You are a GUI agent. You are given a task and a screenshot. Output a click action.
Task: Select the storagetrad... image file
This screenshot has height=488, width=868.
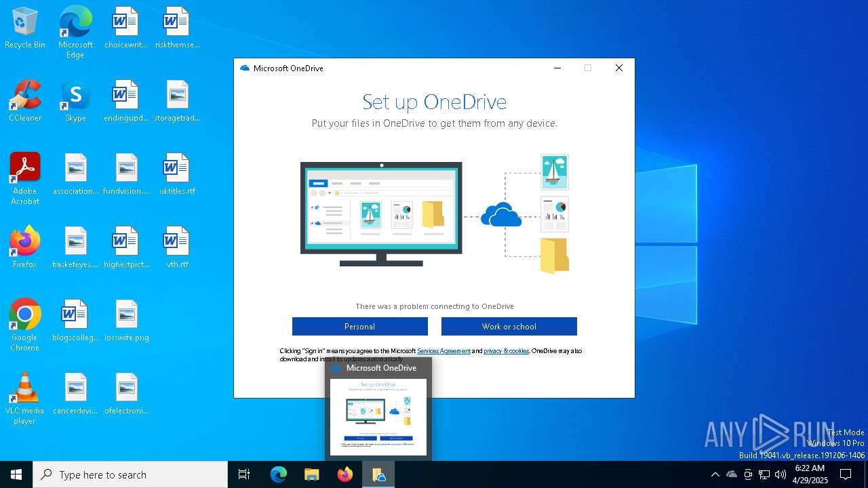point(177,102)
